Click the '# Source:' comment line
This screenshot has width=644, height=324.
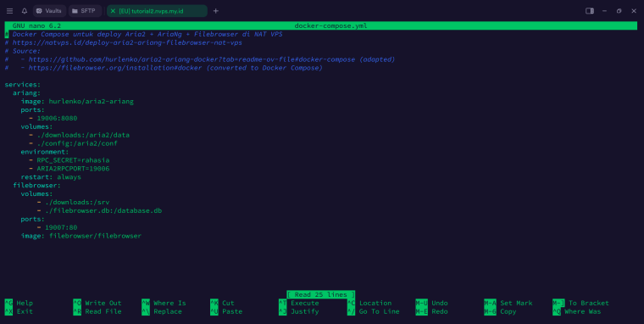23,51
